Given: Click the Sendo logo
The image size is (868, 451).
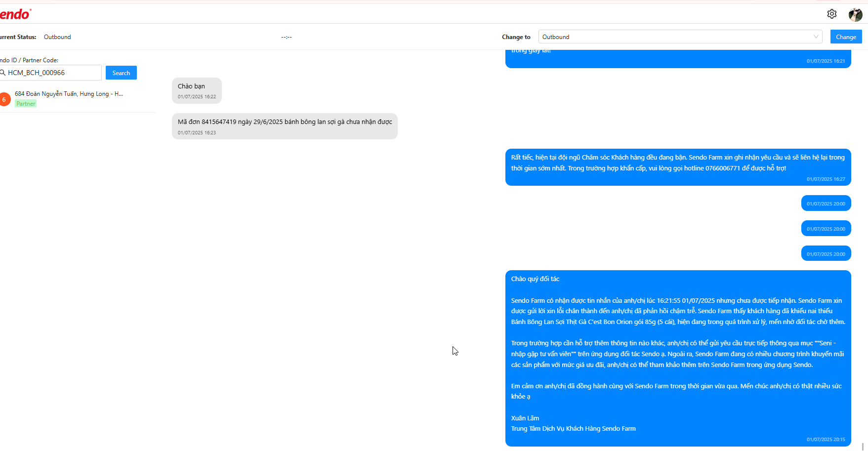Looking at the screenshot, I should coord(15,14).
